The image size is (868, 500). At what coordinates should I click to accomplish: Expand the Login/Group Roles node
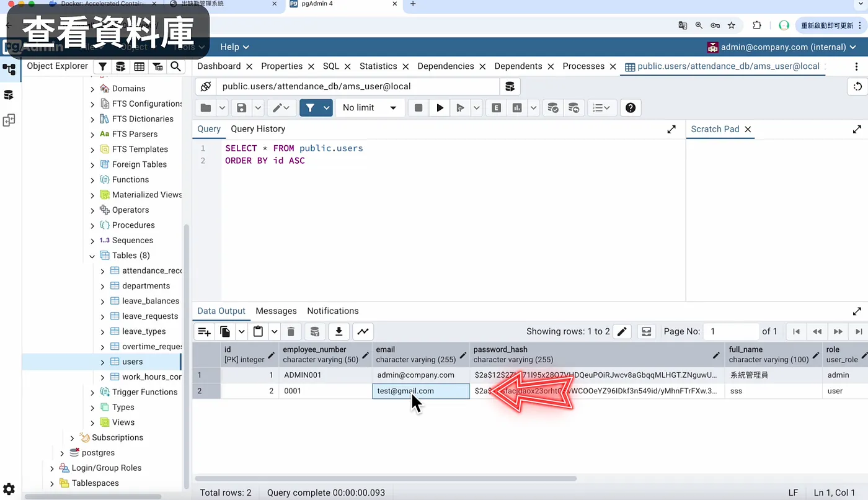tap(52, 468)
